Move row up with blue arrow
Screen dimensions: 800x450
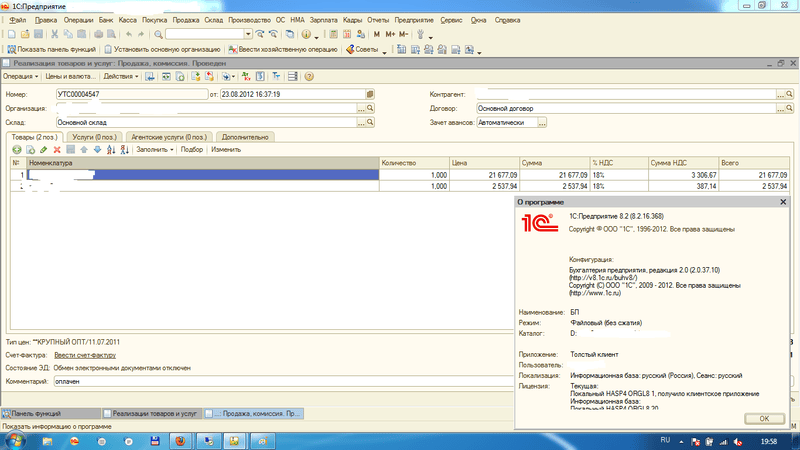click(x=84, y=149)
